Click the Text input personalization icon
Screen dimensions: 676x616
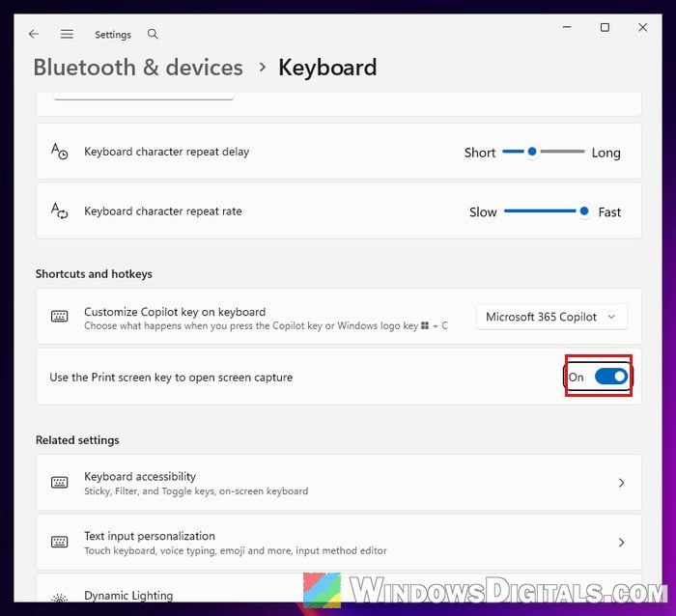60,542
